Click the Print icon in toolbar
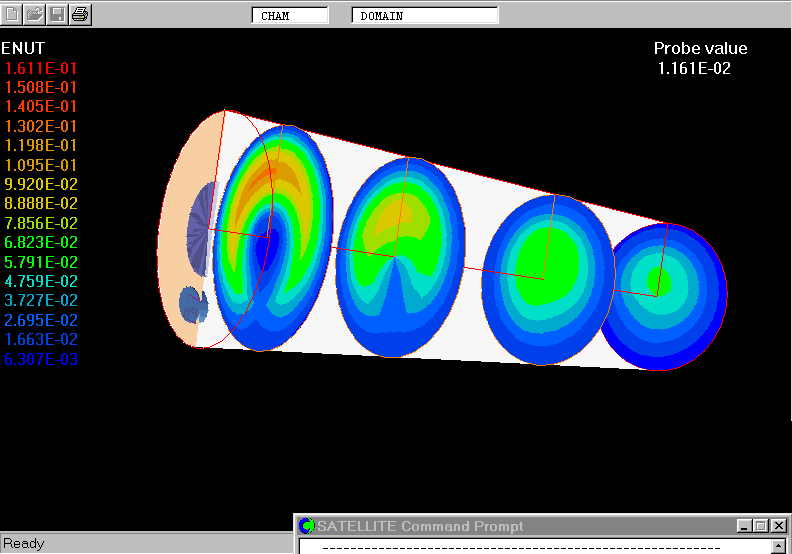792x554 pixels. tap(81, 14)
